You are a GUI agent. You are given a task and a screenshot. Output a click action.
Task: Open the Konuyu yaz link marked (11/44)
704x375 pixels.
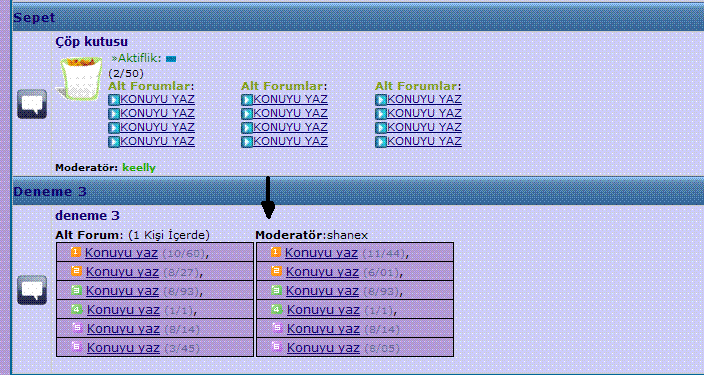point(321,253)
